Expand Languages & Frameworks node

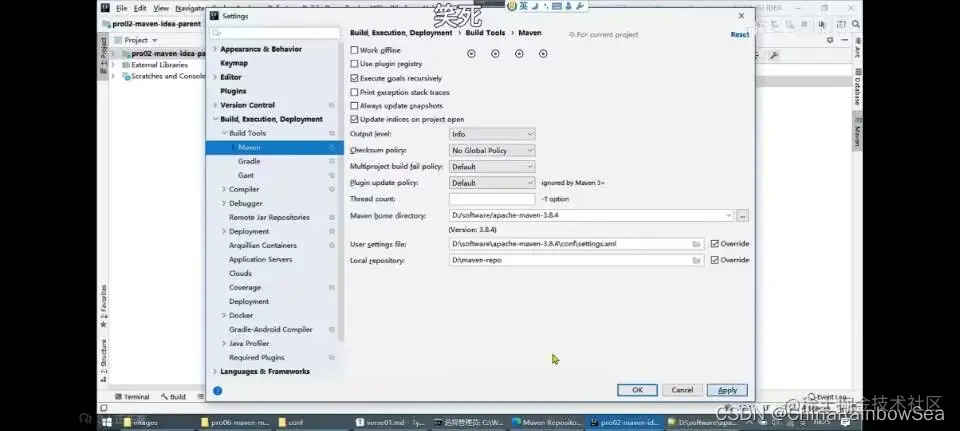point(215,372)
